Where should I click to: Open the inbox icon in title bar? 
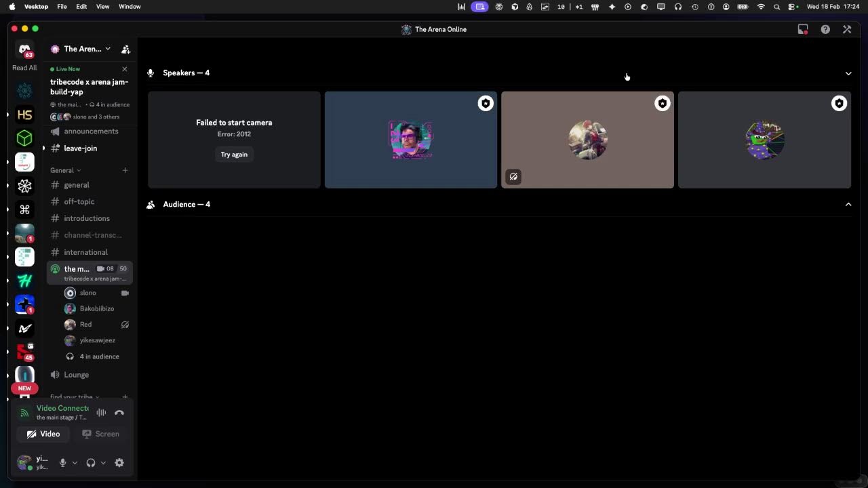[x=803, y=29]
